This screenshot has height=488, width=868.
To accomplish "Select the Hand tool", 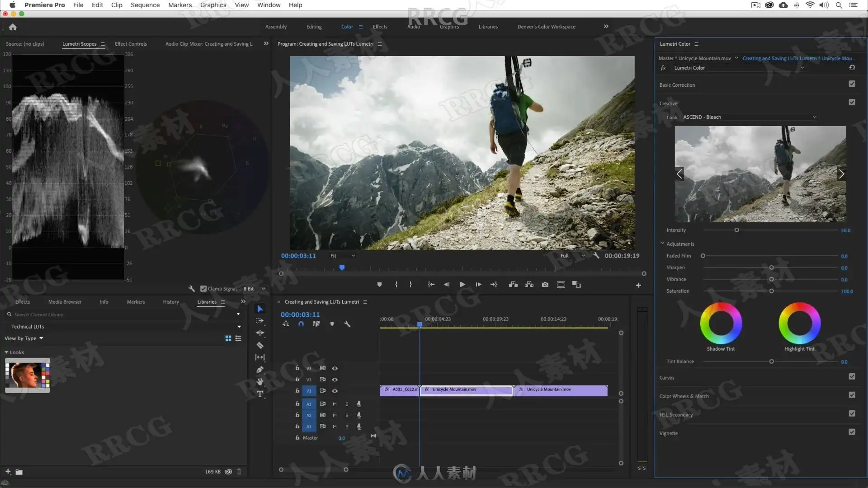I will point(260,382).
